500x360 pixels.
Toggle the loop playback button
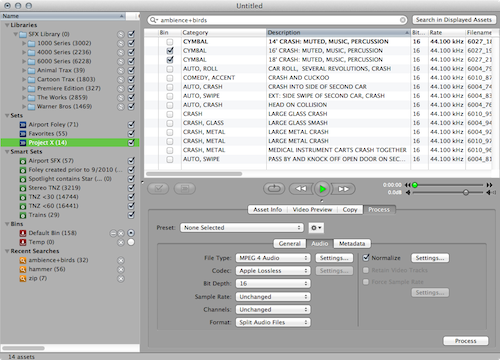274,189
